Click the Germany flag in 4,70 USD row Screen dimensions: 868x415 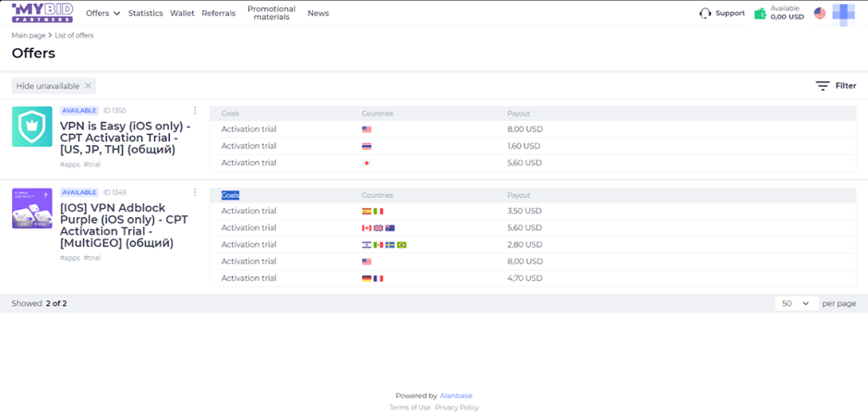click(367, 278)
